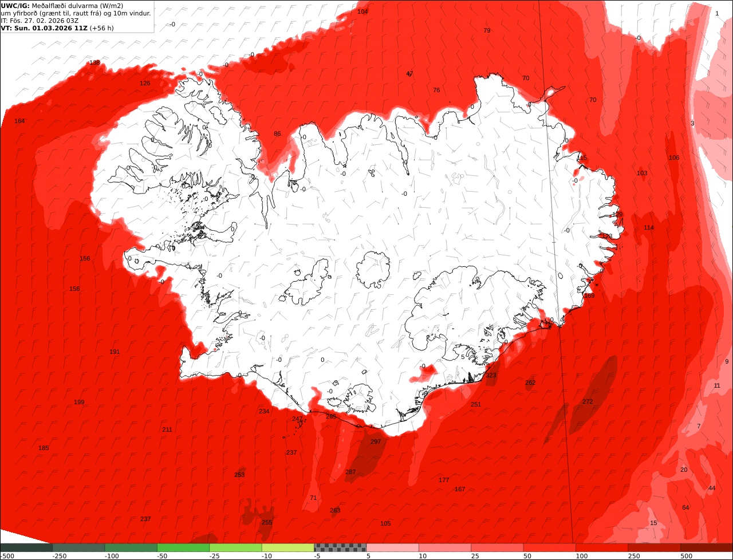Image resolution: width=733 pixels, height=560 pixels.
Task: Click the flux value 323 on the south coast
Action: 491,375
